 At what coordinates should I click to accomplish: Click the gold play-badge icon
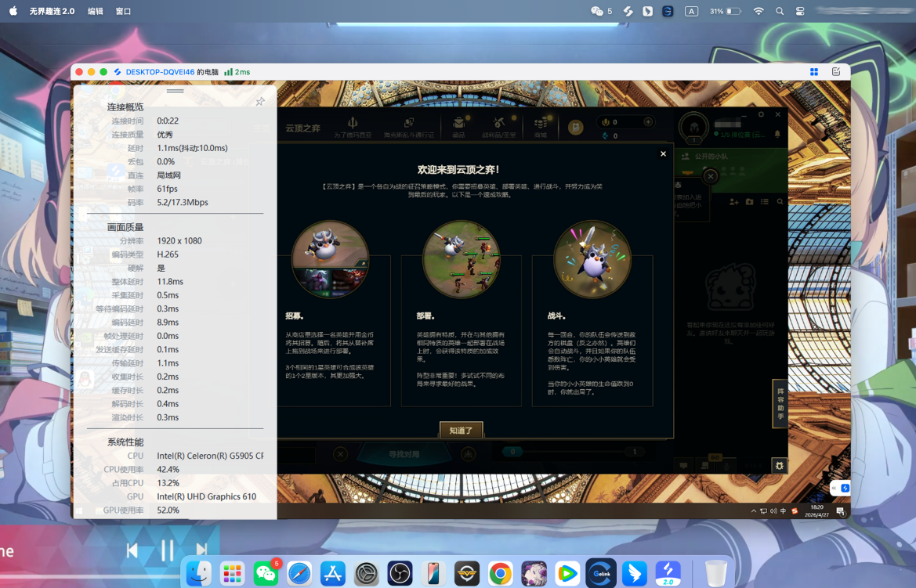(575, 127)
